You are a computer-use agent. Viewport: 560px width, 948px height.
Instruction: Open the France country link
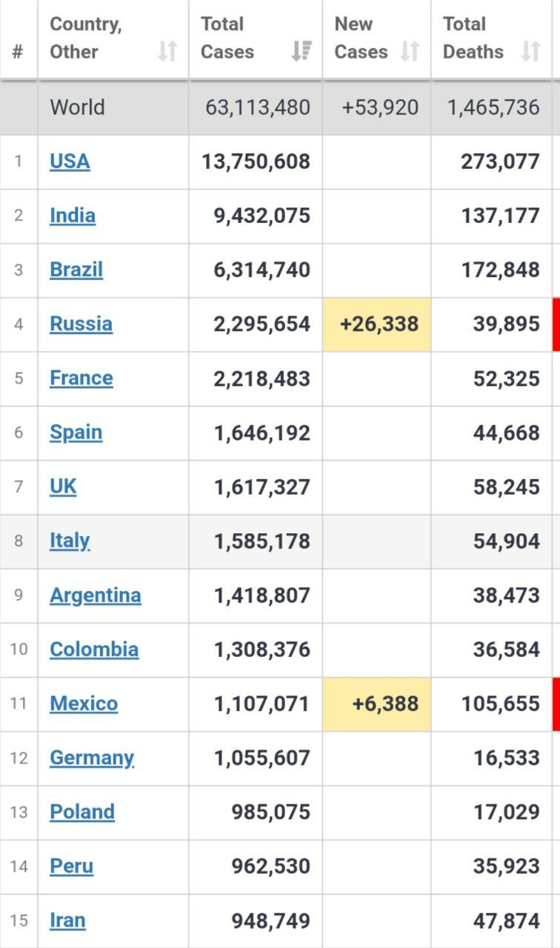81,378
